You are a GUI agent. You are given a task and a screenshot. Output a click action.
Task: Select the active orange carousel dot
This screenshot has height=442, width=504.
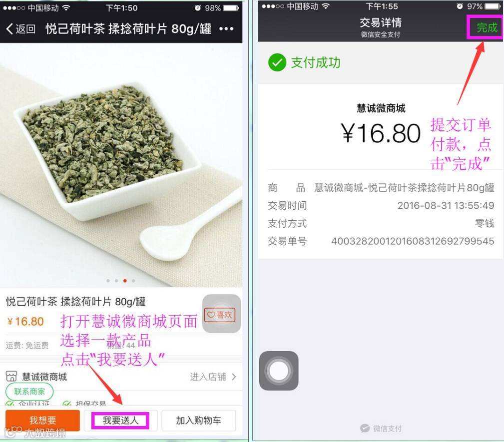(125, 281)
